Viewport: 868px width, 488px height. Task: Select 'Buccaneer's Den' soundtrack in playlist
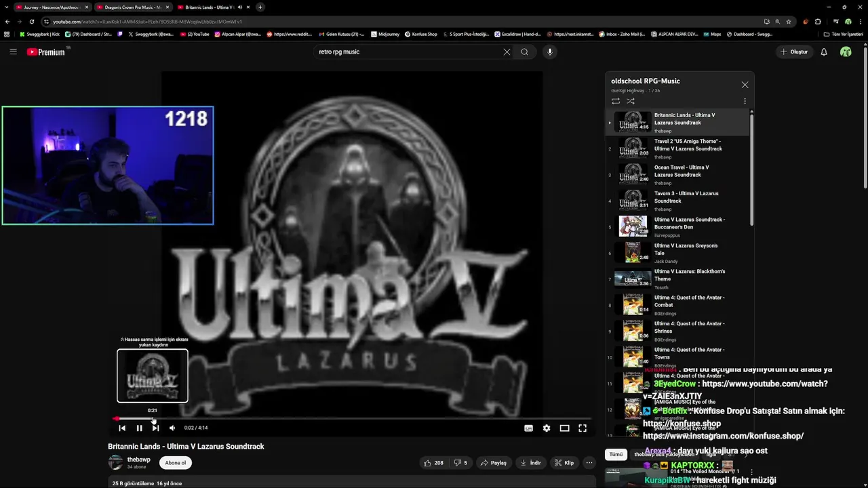click(677, 227)
